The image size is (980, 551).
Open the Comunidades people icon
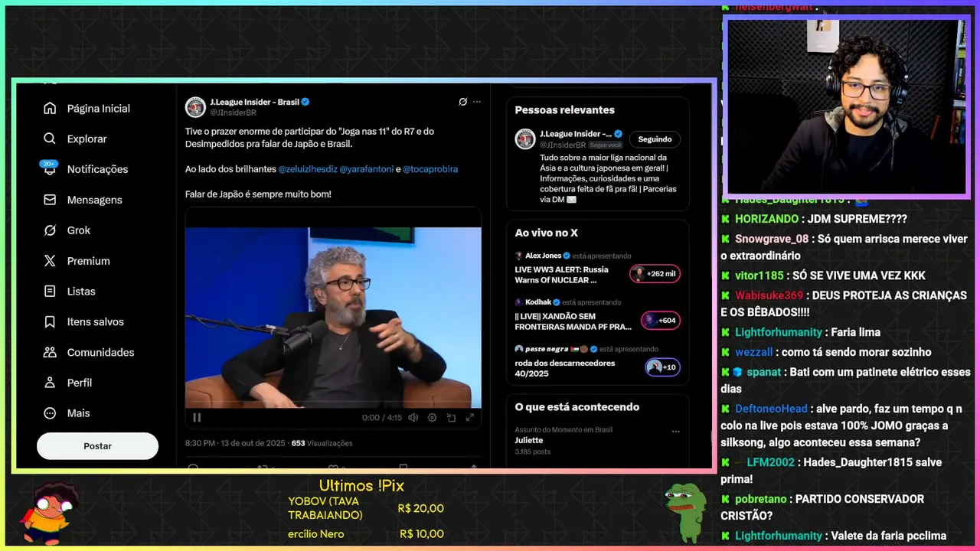50,352
